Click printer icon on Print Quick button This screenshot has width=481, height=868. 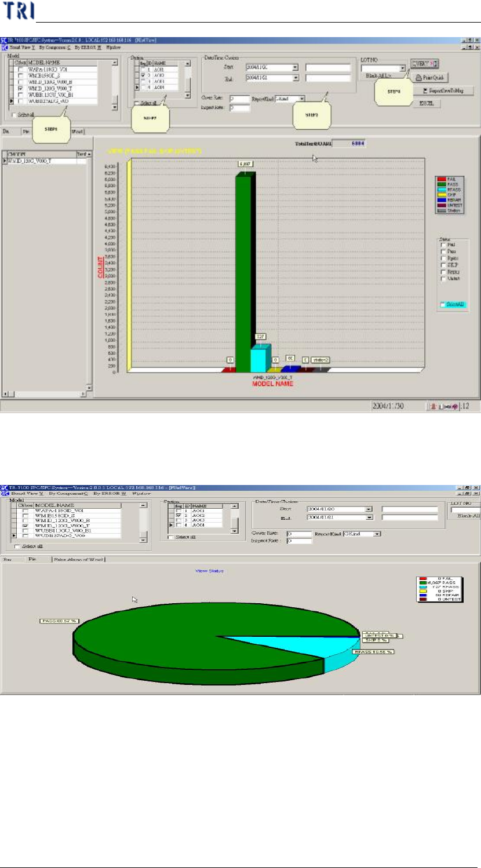tap(418, 78)
